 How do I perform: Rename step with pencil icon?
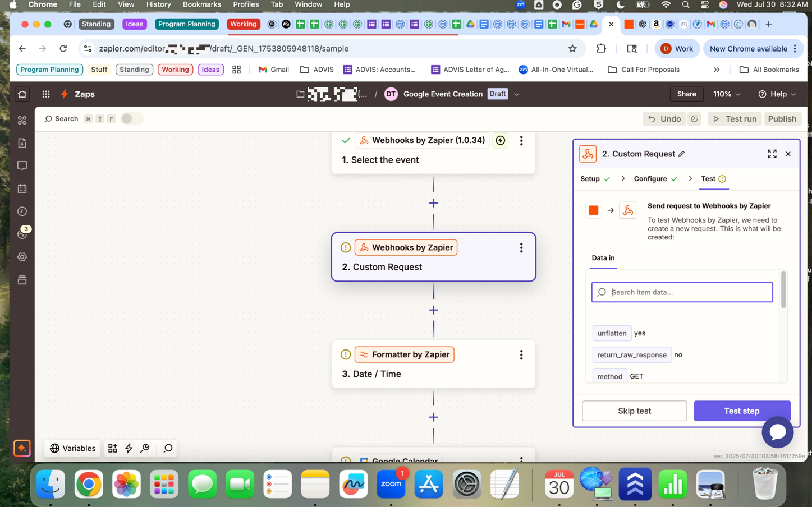pyautogui.click(x=681, y=154)
